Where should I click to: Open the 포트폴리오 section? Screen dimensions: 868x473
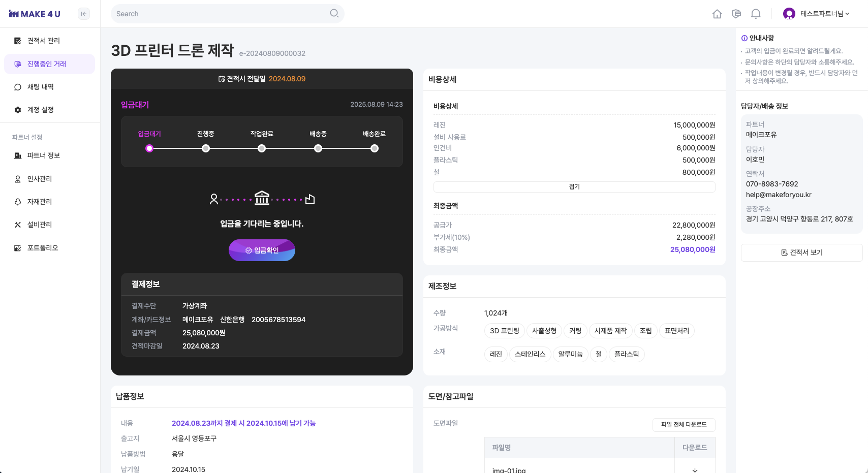point(43,248)
